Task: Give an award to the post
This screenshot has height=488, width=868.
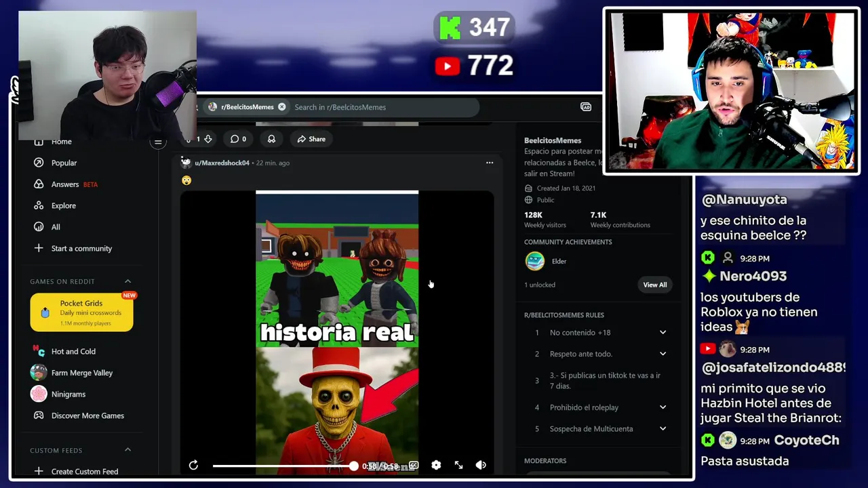Action: [x=271, y=139]
